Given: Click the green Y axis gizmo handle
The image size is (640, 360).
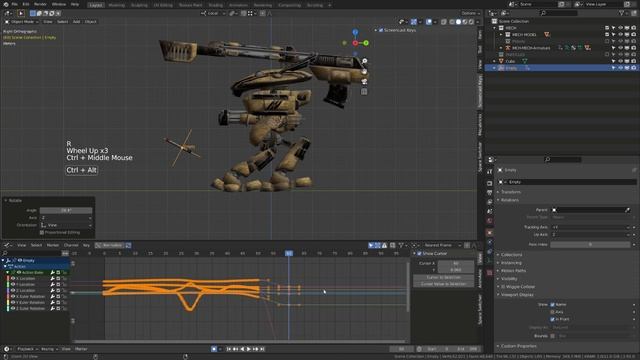Looking at the screenshot, I should [x=366, y=43].
